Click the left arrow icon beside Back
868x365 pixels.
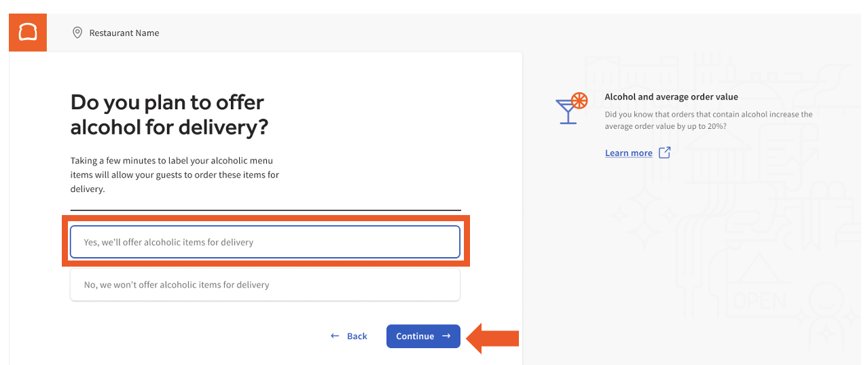click(x=335, y=337)
